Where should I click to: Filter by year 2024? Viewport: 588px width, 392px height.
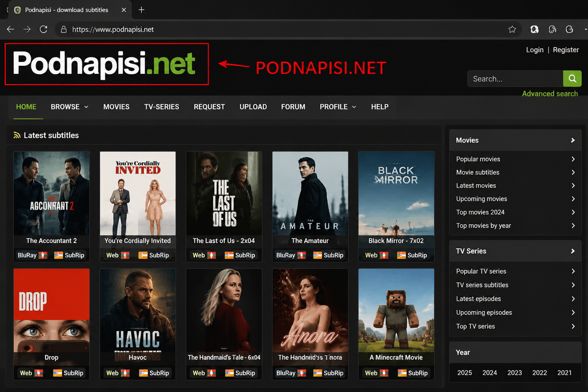(x=490, y=373)
